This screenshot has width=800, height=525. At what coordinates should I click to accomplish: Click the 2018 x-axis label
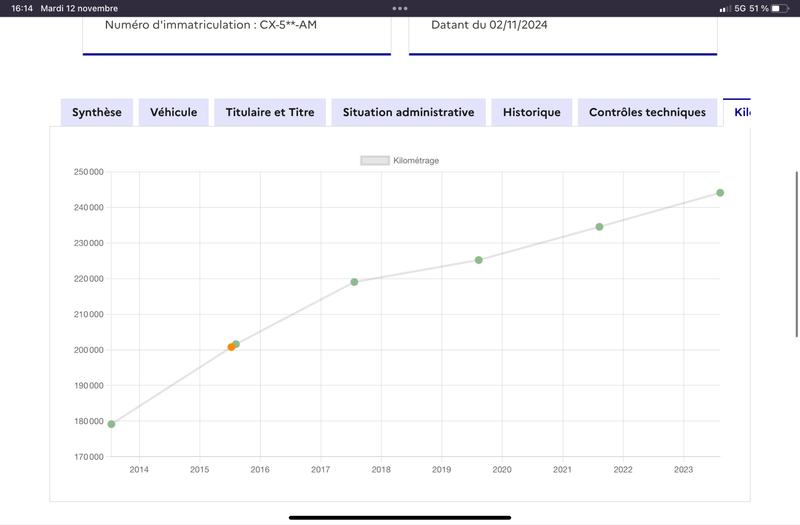click(x=381, y=469)
